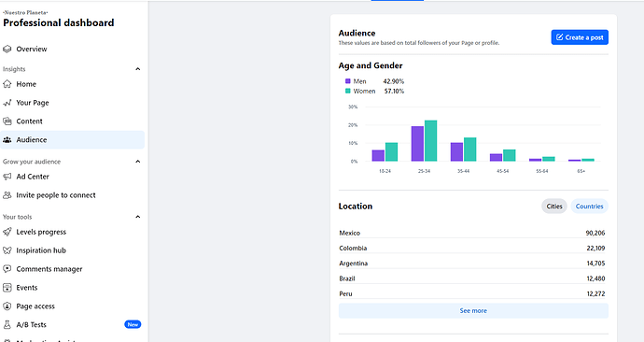Open Your Page via its graph icon
This screenshot has width=644, height=342.
[x=7, y=103]
